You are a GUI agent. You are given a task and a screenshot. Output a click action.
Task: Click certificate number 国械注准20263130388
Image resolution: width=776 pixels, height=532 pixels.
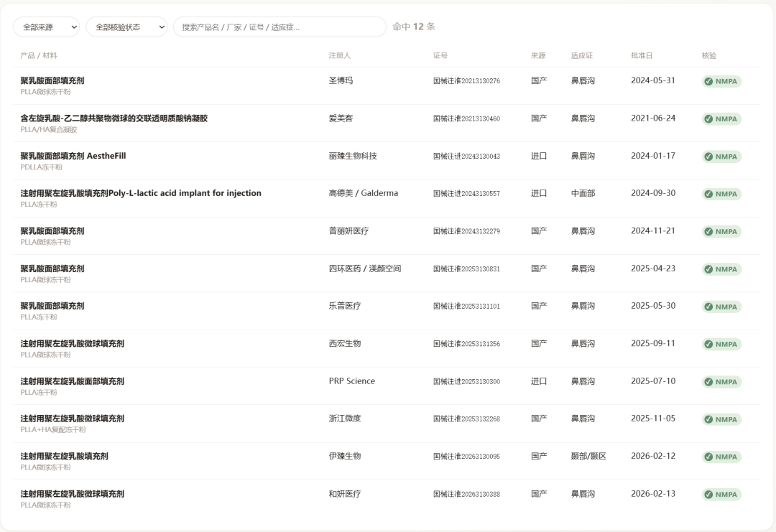(x=467, y=495)
